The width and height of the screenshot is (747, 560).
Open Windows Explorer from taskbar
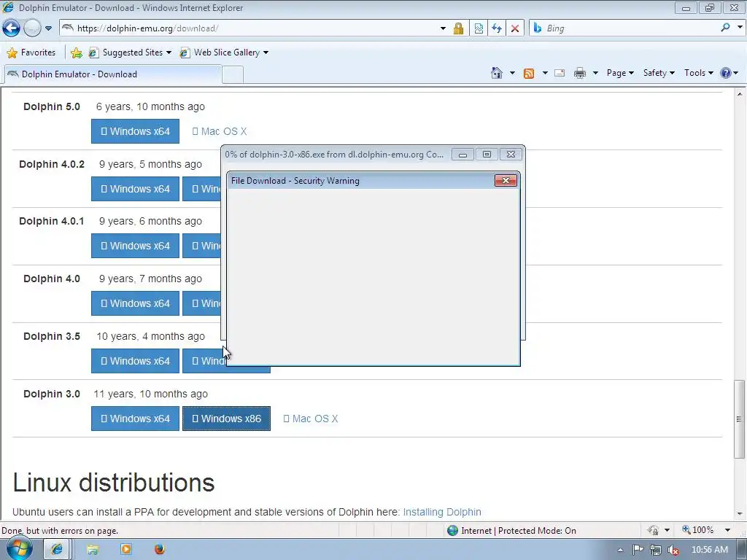(93, 550)
